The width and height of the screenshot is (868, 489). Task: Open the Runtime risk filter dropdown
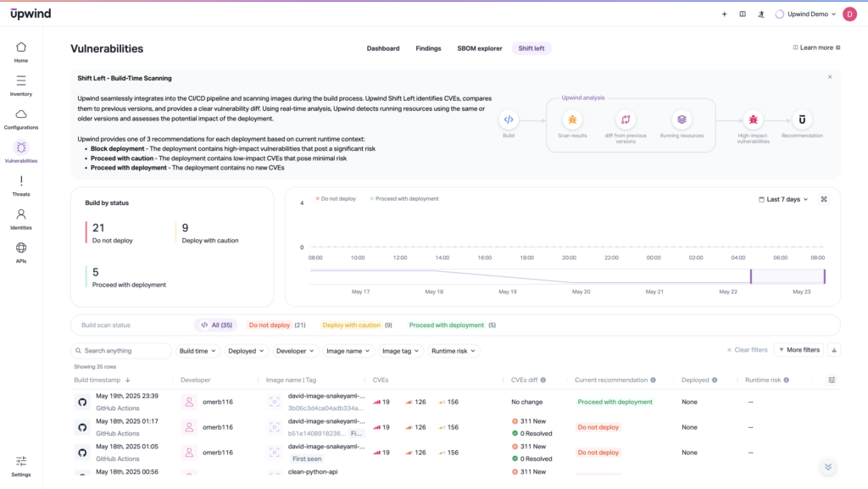point(453,351)
